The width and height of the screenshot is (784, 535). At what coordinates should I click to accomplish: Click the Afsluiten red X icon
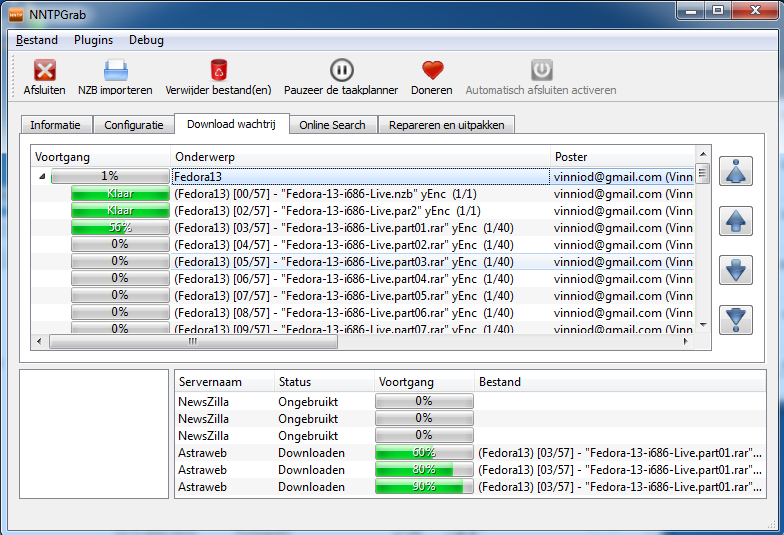pos(44,71)
